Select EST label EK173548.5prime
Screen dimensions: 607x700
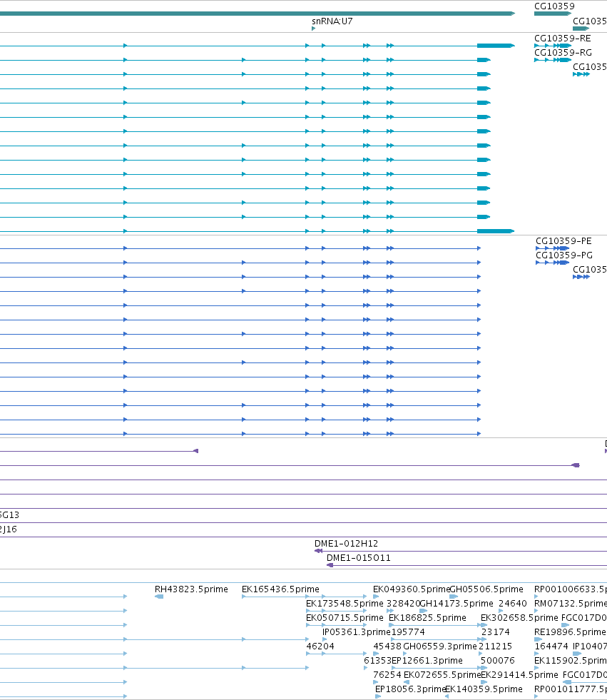tap(345, 604)
